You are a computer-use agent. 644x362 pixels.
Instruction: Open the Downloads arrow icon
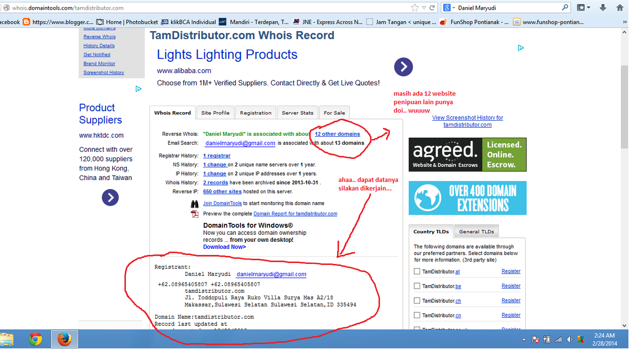click(x=603, y=8)
